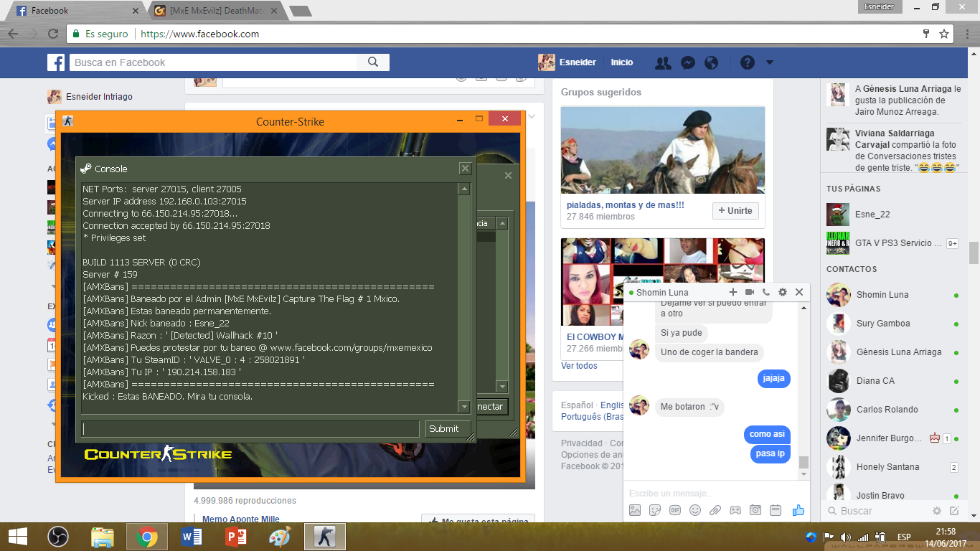Open Word from the taskbar
The image size is (980, 551).
(x=192, y=537)
